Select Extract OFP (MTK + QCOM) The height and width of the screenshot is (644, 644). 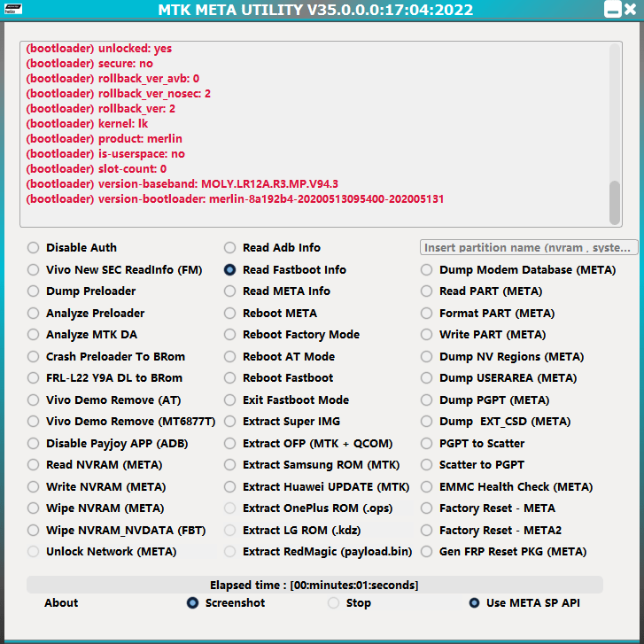[230, 444]
